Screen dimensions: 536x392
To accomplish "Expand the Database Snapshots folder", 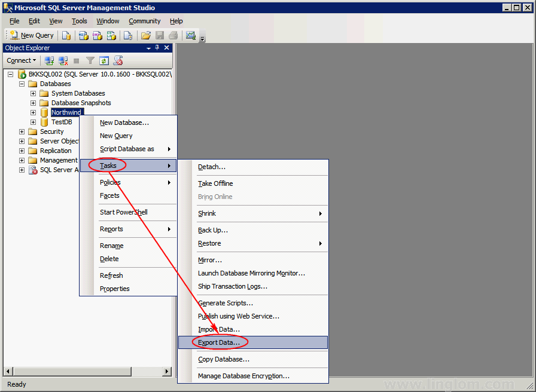I will coord(33,103).
